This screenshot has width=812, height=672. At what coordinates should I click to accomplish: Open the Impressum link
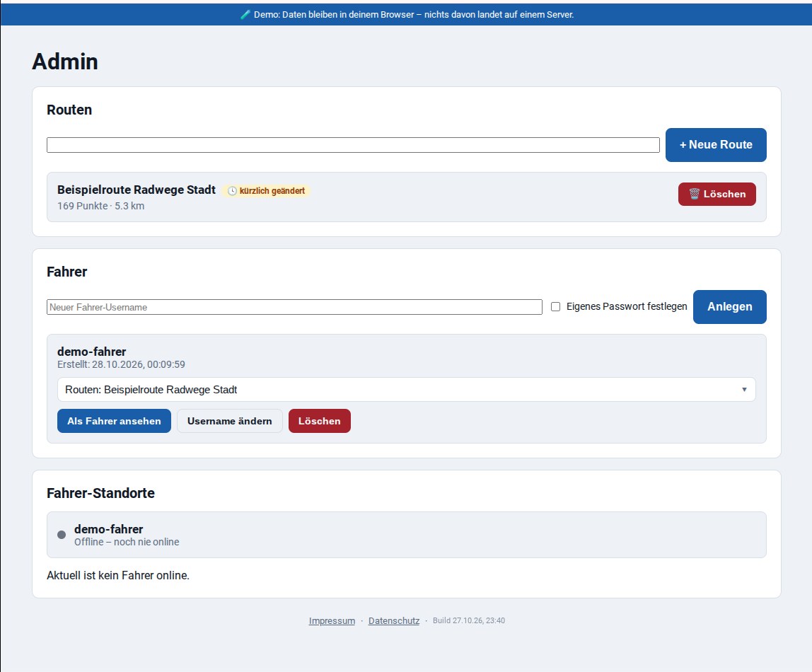332,621
